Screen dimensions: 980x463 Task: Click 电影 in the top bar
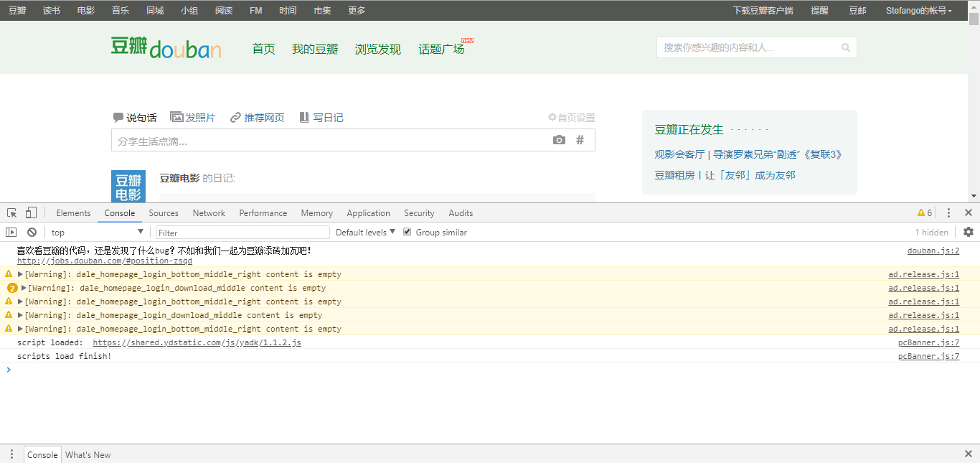pyautogui.click(x=86, y=11)
